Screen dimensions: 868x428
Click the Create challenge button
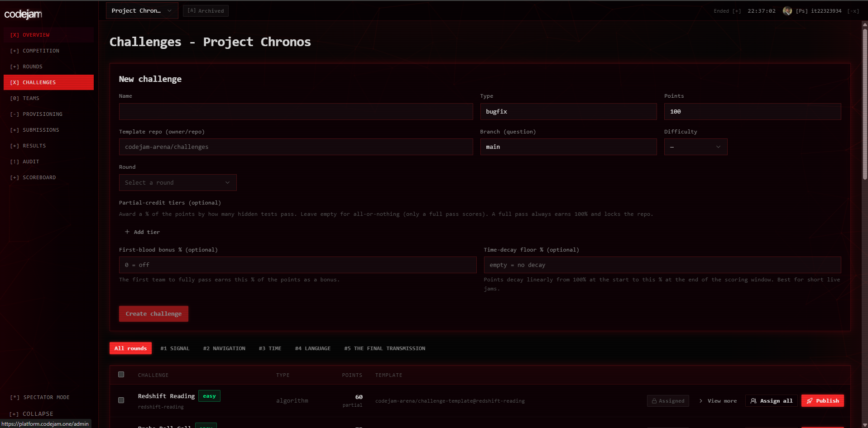153,314
